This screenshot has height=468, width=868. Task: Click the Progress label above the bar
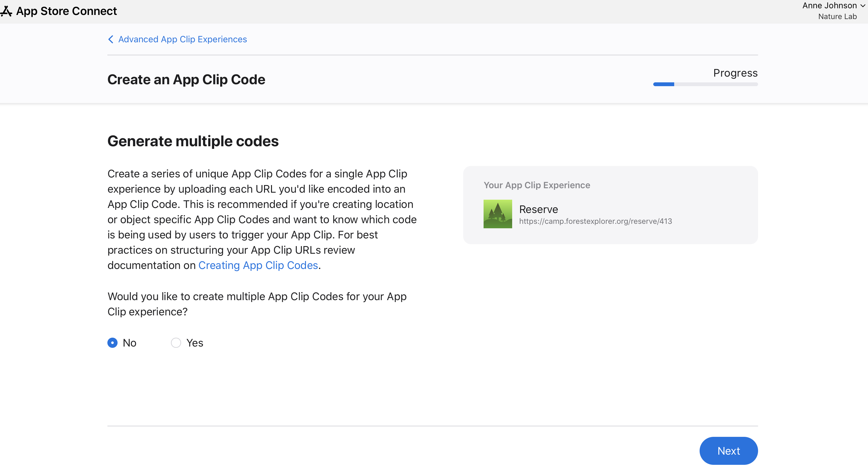point(735,72)
